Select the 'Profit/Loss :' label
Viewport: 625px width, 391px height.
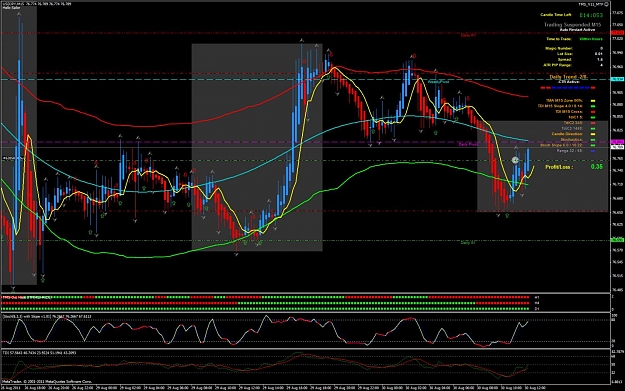559,167
